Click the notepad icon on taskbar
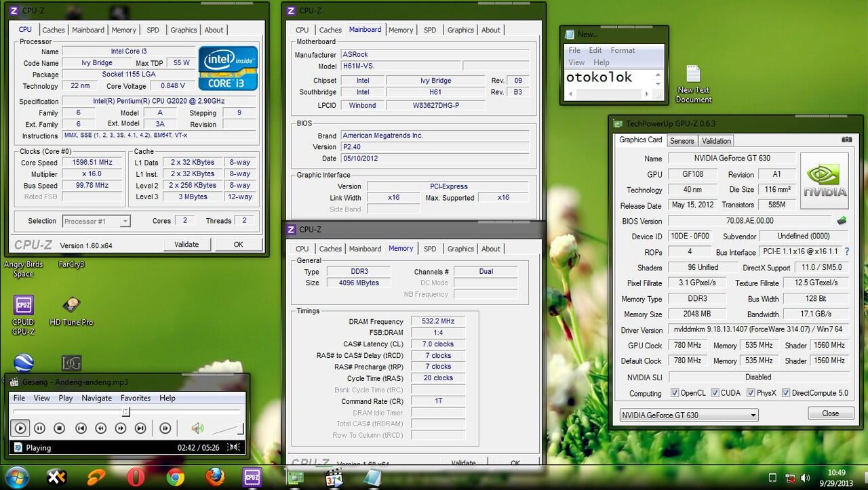868x490 pixels. [373, 477]
